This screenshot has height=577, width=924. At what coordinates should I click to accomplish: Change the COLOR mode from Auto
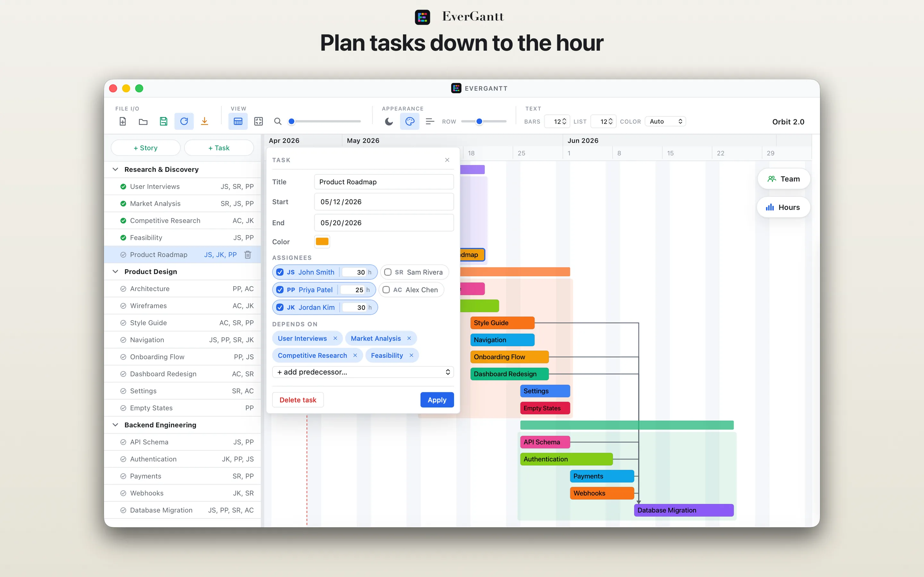pyautogui.click(x=665, y=121)
